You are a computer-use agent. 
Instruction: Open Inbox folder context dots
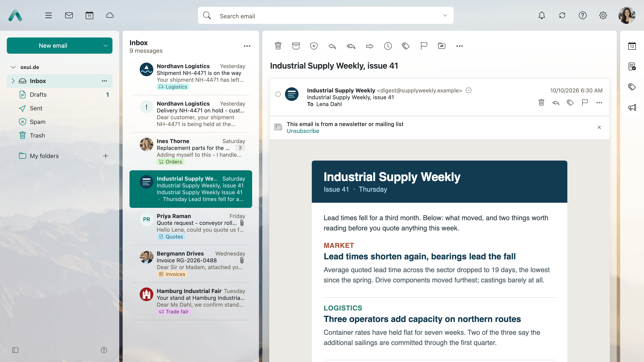tap(104, 81)
